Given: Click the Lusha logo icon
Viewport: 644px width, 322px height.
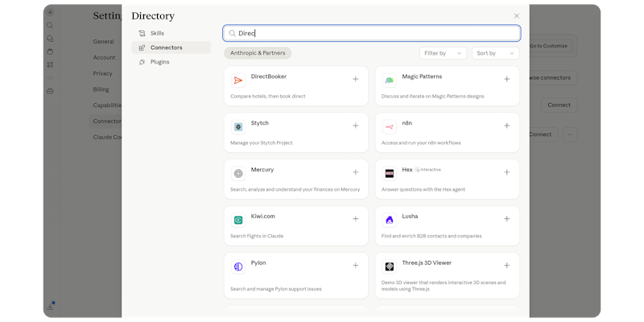Looking at the screenshot, I should click(390, 220).
